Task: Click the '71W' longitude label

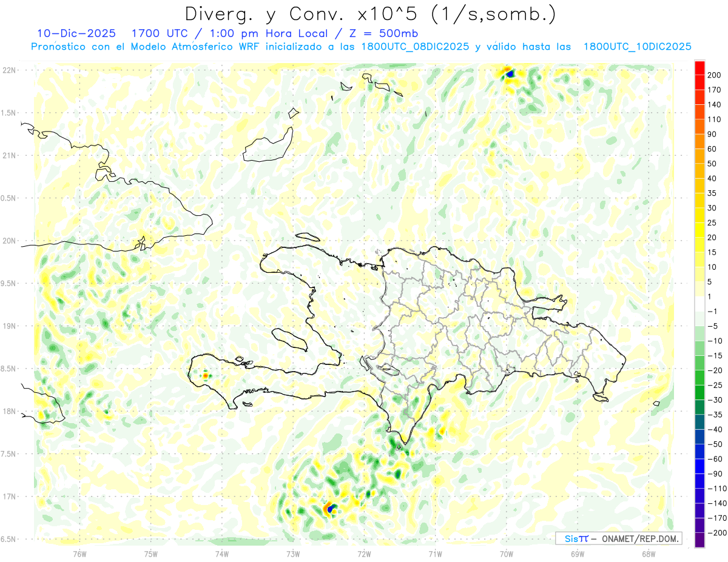Action: point(435,554)
